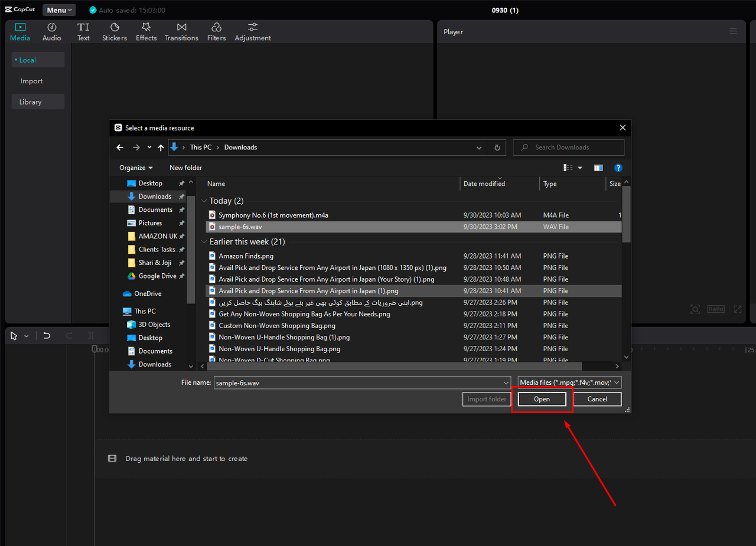Collapse the Earlier this week group
The image size is (756, 546).
204,241
